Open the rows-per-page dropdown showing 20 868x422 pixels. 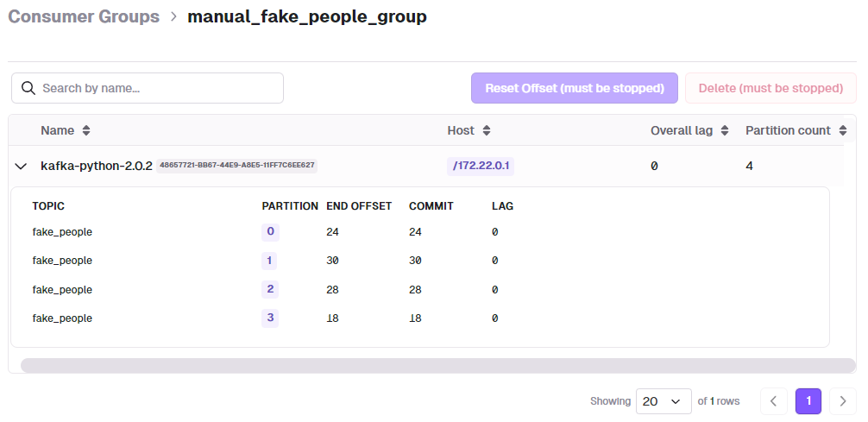[x=664, y=401]
